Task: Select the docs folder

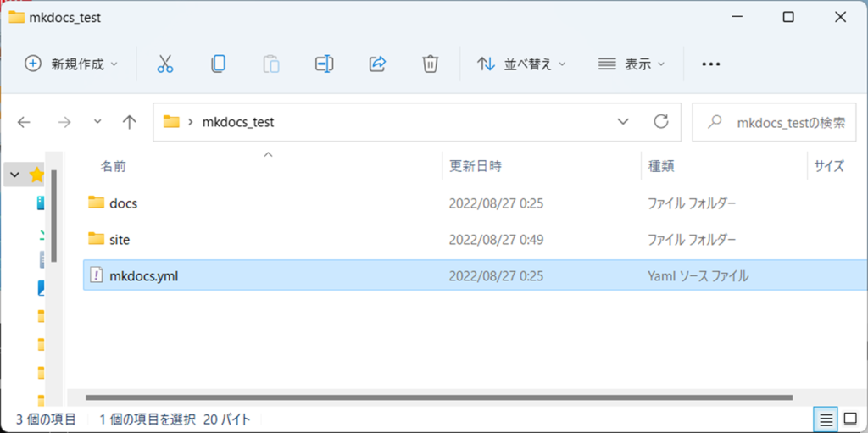Action: pyautogui.click(x=123, y=203)
